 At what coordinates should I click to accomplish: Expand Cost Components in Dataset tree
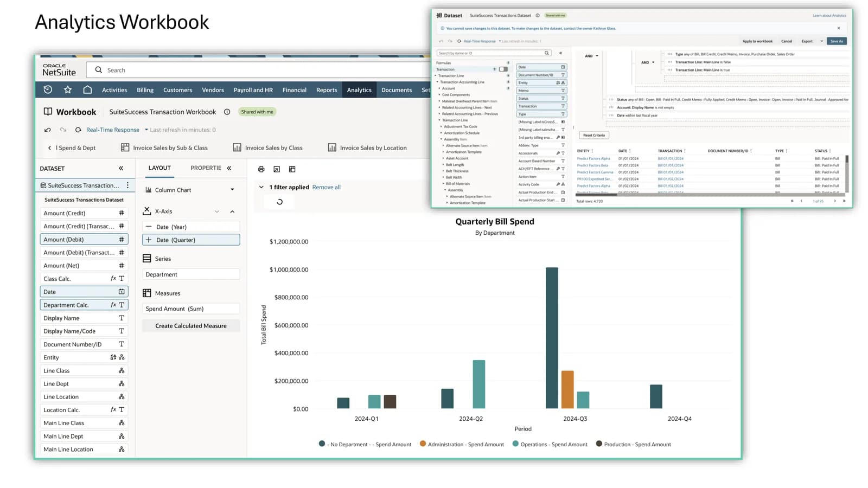(x=439, y=95)
